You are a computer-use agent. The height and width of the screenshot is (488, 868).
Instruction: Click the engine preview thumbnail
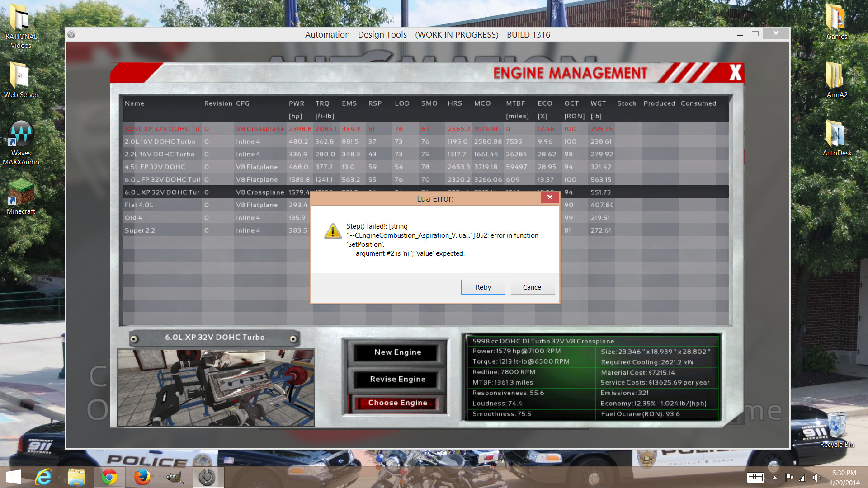pyautogui.click(x=216, y=387)
